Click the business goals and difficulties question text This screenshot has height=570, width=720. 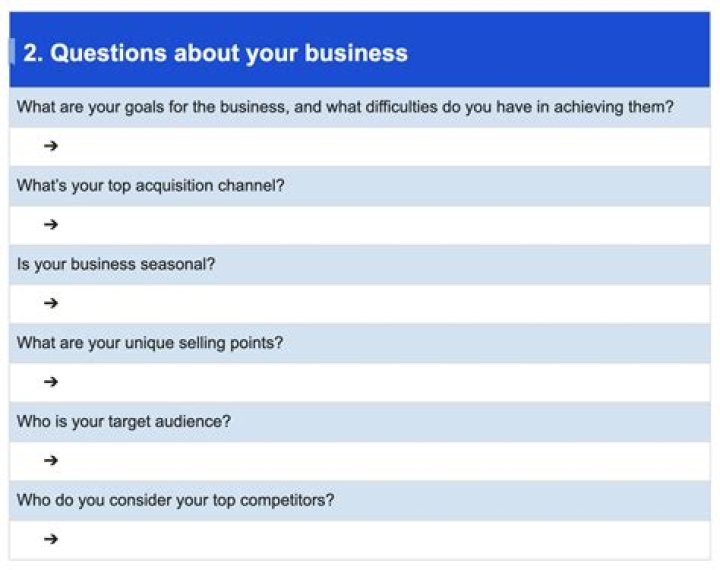tap(345, 107)
